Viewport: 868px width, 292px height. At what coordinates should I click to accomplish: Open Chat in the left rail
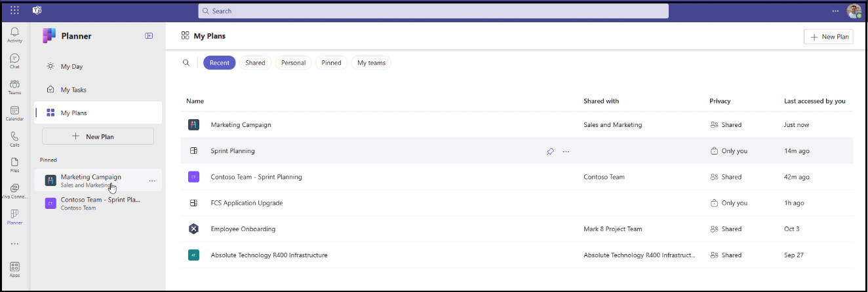point(14,60)
